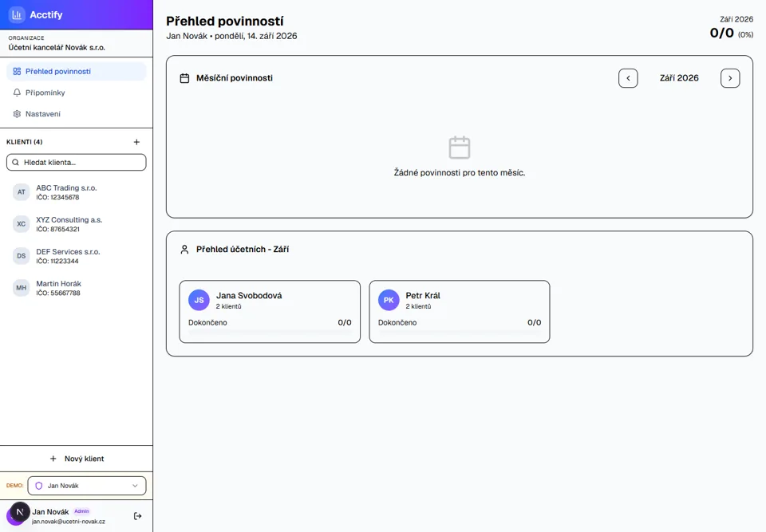Click the magnifier icon in search field

[x=16, y=162]
